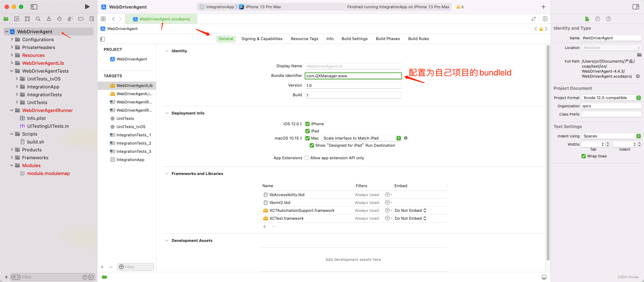The width and height of the screenshot is (644, 282).
Task: Open the Build Settings tab
Action: coord(354,39)
